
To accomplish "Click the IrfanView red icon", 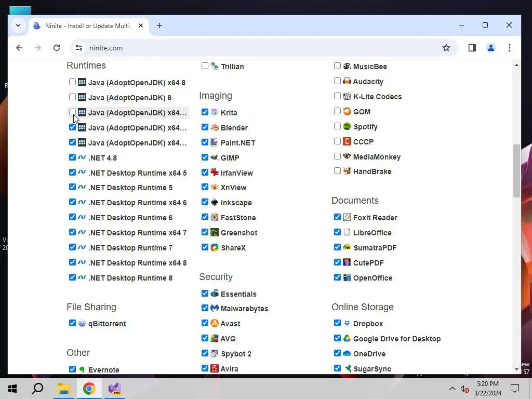I will 215,172.
